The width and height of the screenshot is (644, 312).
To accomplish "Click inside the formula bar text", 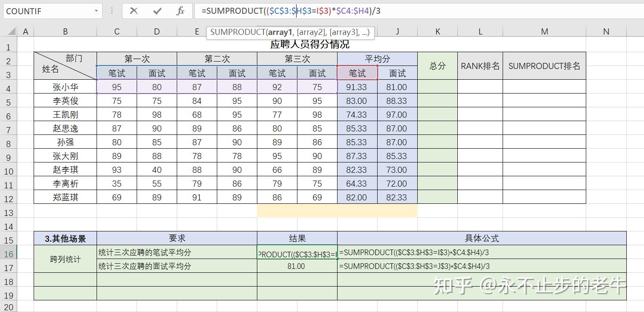I will coord(291,11).
